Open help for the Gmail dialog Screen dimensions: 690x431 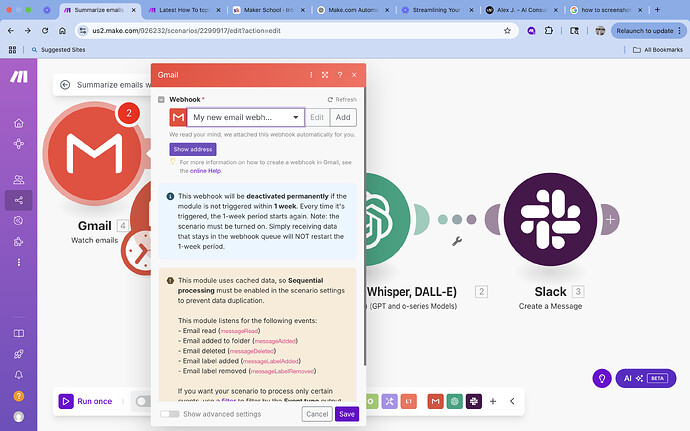click(340, 75)
